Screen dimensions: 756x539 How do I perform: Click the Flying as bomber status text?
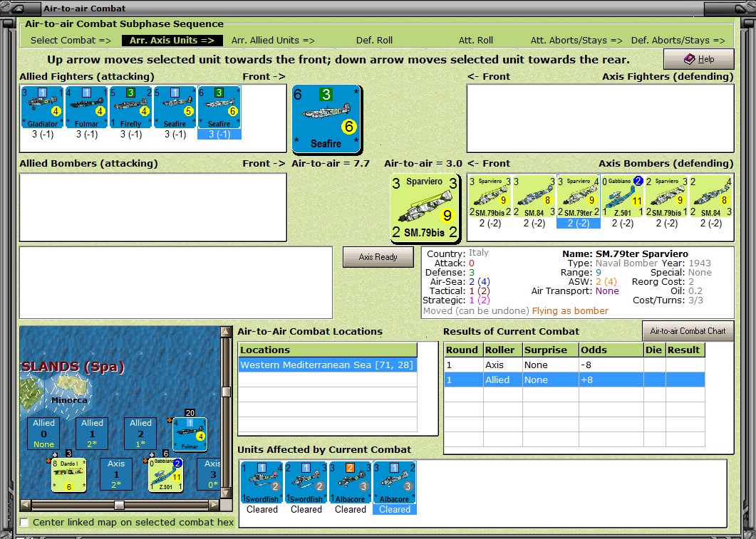pos(570,311)
